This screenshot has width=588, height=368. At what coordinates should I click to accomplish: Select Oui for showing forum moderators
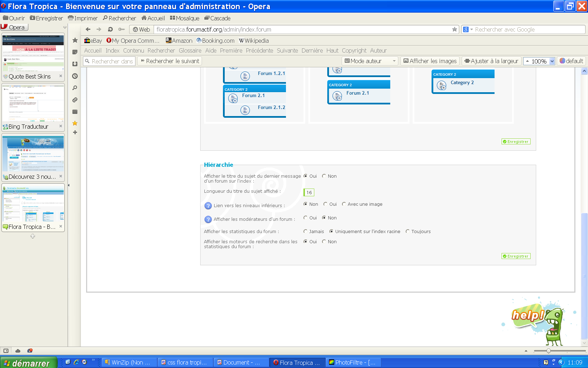[x=306, y=218]
